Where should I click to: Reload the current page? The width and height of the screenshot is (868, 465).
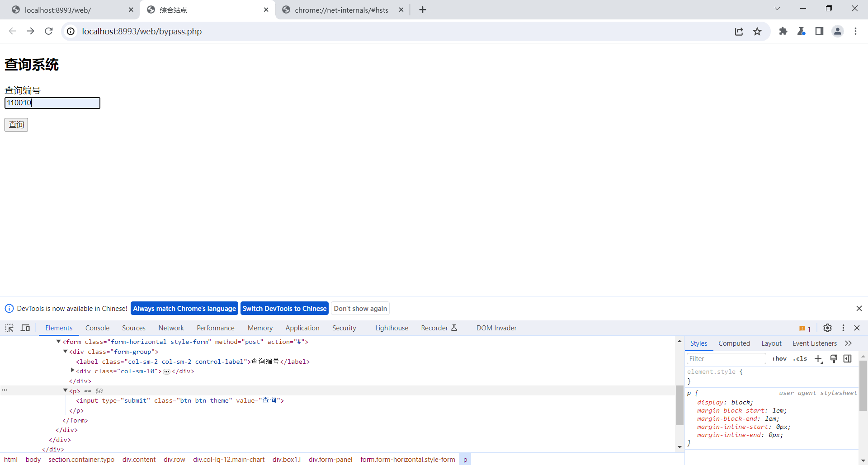(49, 31)
